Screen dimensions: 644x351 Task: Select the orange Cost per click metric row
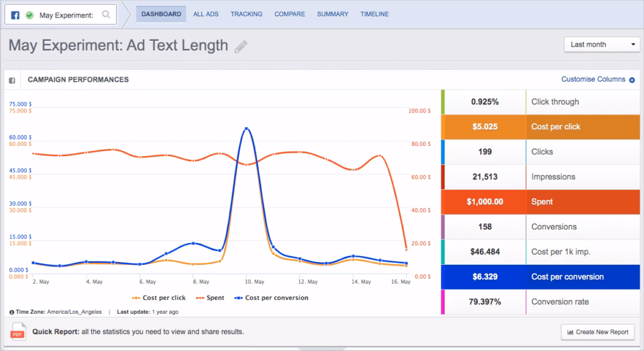pyautogui.click(x=541, y=126)
